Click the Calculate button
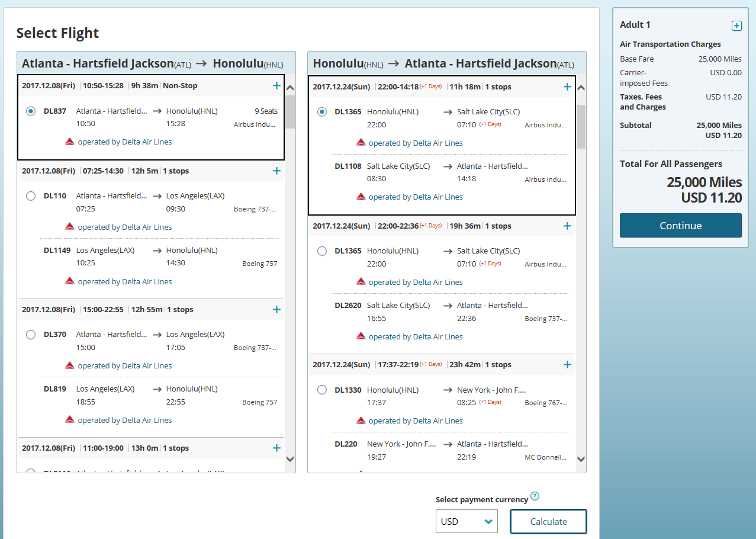 point(548,521)
